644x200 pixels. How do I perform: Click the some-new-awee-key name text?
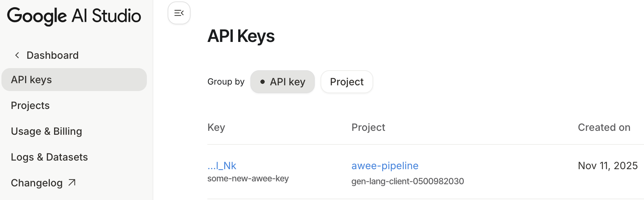(x=248, y=178)
